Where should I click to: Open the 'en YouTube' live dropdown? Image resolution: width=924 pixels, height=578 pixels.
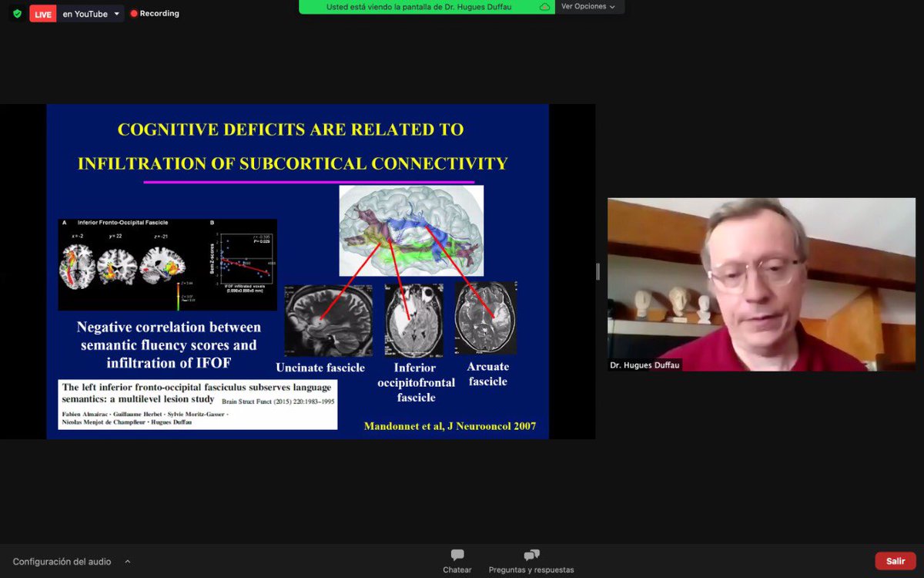tap(91, 14)
